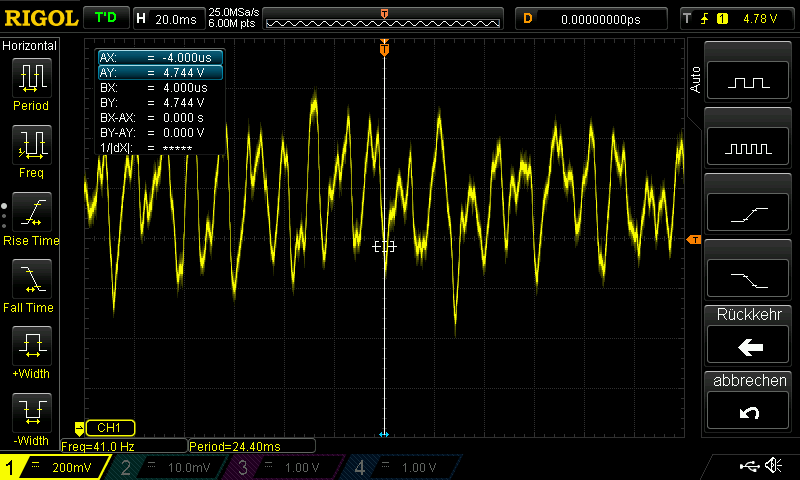Click the Rückkehr back arrow button
This screenshot has height=480, width=800.
(x=748, y=346)
